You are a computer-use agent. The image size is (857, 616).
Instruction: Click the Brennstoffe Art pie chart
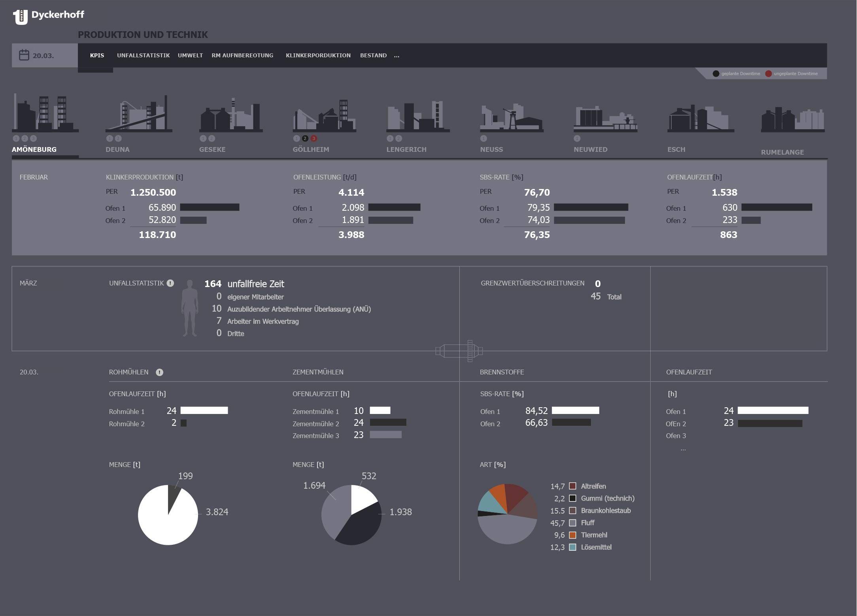pos(508,514)
